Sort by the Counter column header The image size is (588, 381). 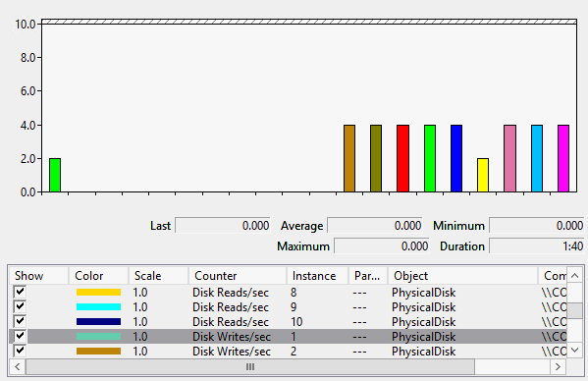[x=238, y=276]
